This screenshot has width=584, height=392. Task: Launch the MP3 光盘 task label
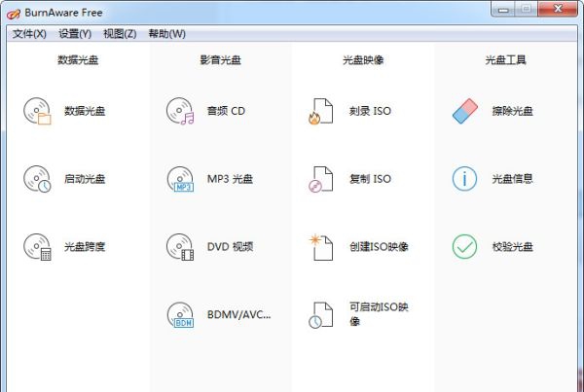[230, 179]
